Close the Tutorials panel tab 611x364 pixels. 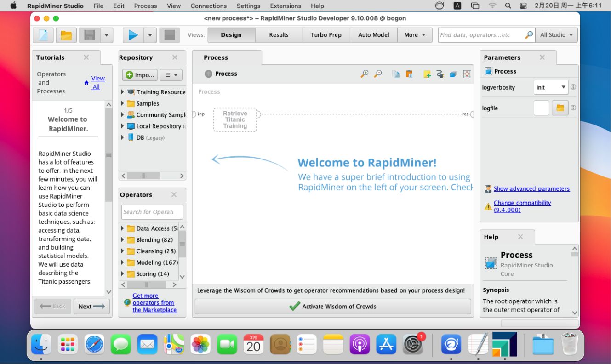click(x=86, y=57)
